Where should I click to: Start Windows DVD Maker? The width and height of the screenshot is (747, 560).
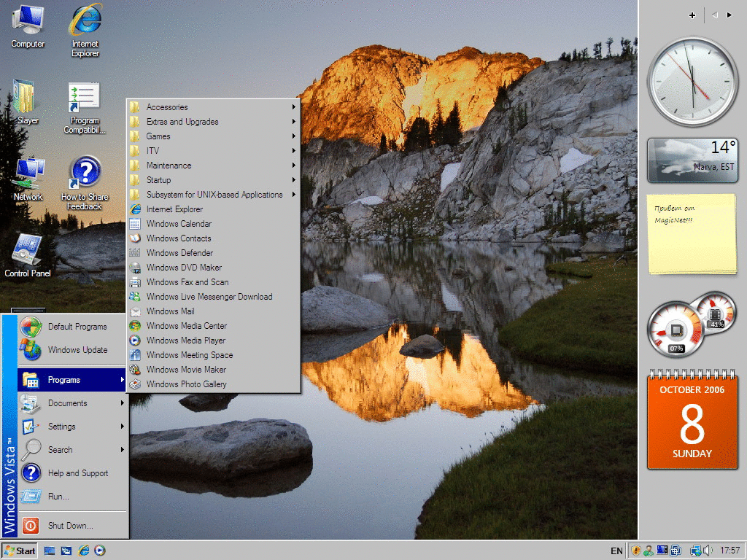coord(214,268)
